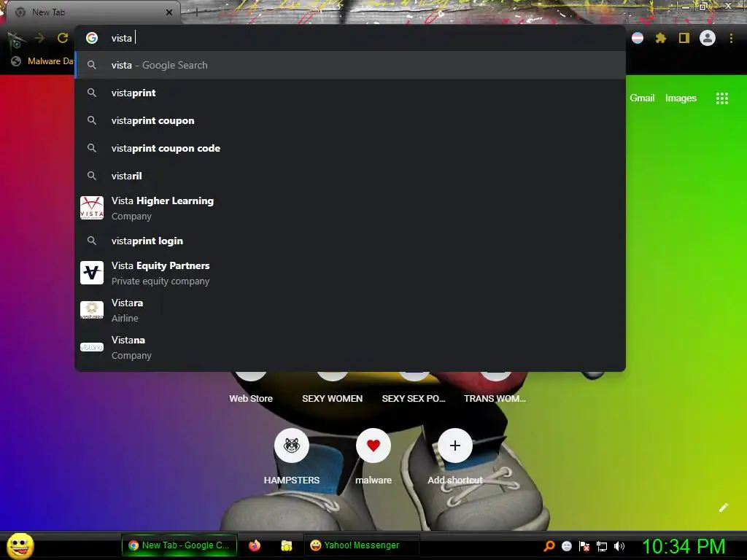Open the HAMPSTERS shortcut icon
The height and width of the screenshot is (560, 747).
point(292,446)
